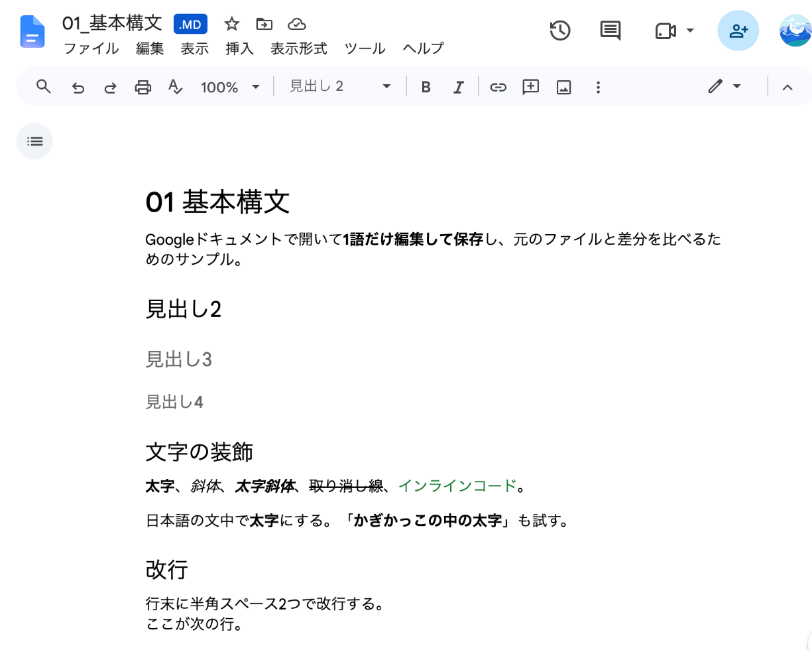Image resolution: width=812 pixels, height=650 pixels.
Task: Click the share people button
Action: [x=738, y=31]
